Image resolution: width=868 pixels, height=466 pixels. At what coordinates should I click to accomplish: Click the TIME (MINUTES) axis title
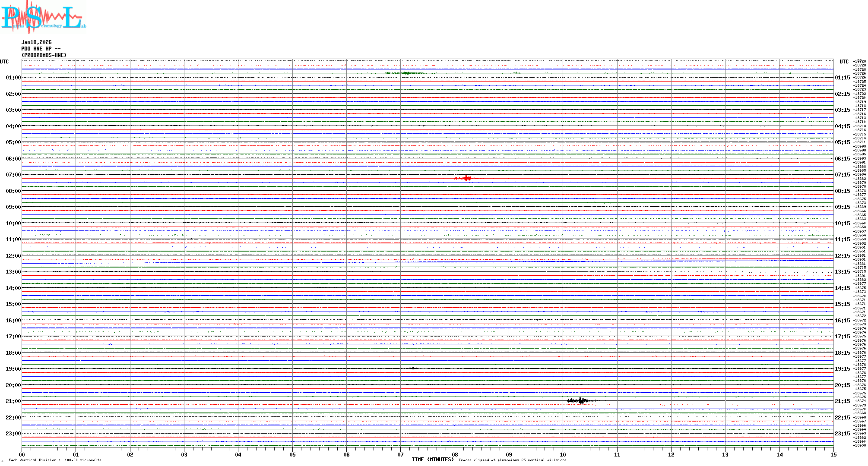433,460
